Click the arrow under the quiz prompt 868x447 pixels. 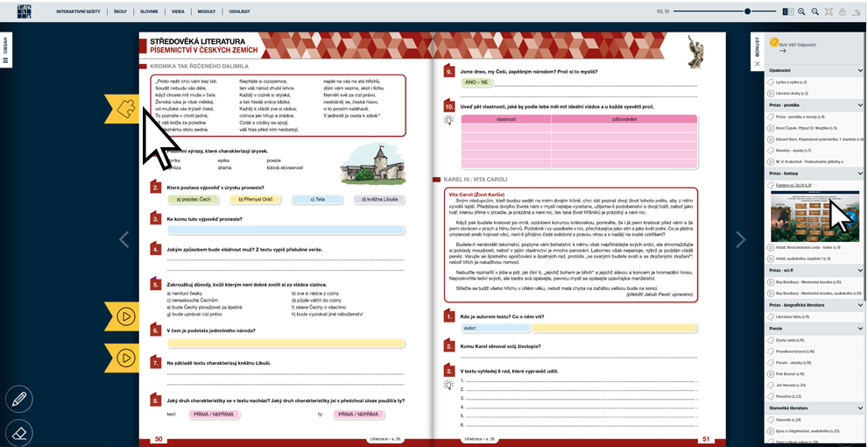click(782, 51)
